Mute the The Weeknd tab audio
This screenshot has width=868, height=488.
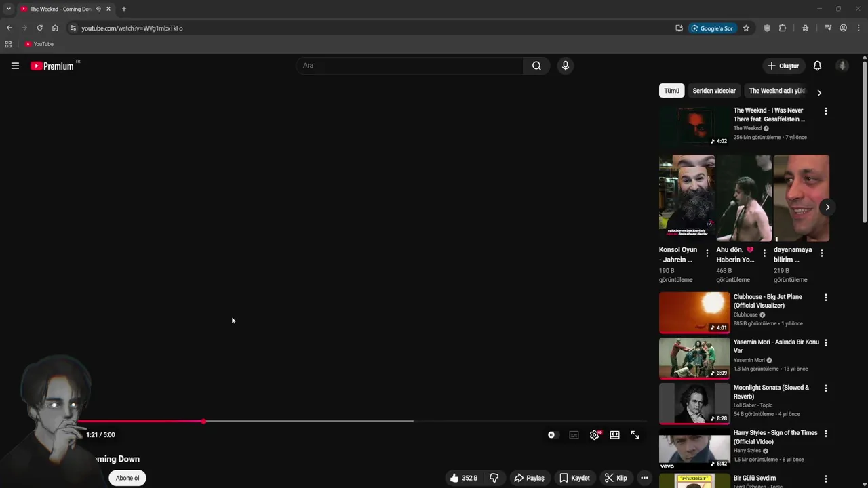click(x=98, y=9)
